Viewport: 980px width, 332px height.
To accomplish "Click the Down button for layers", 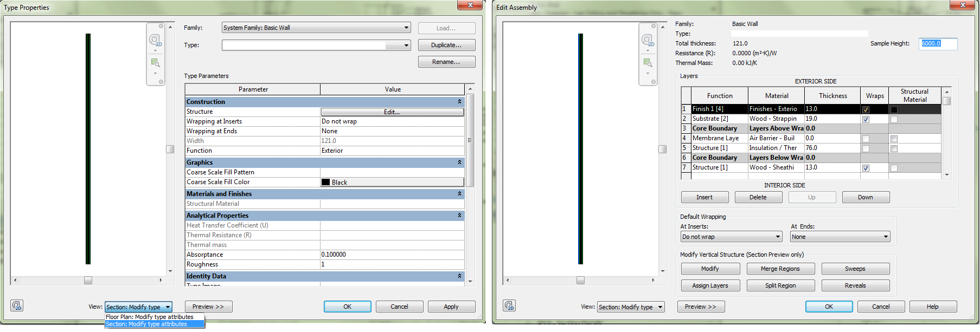I will click(866, 197).
